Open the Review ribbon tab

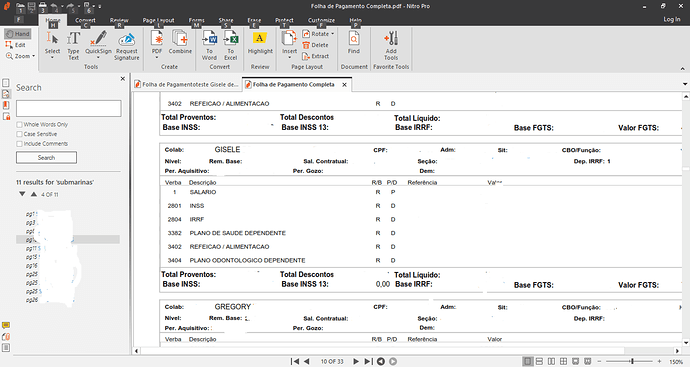[119, 21]
